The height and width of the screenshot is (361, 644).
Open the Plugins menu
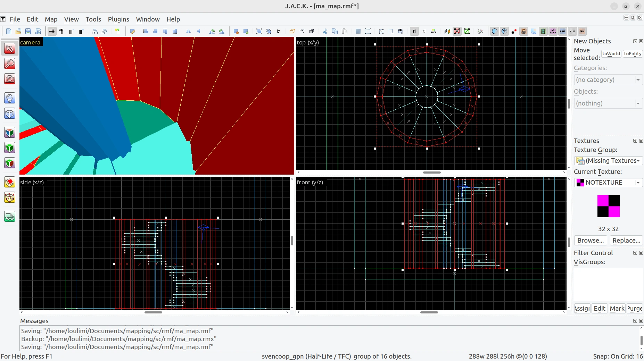118,19
